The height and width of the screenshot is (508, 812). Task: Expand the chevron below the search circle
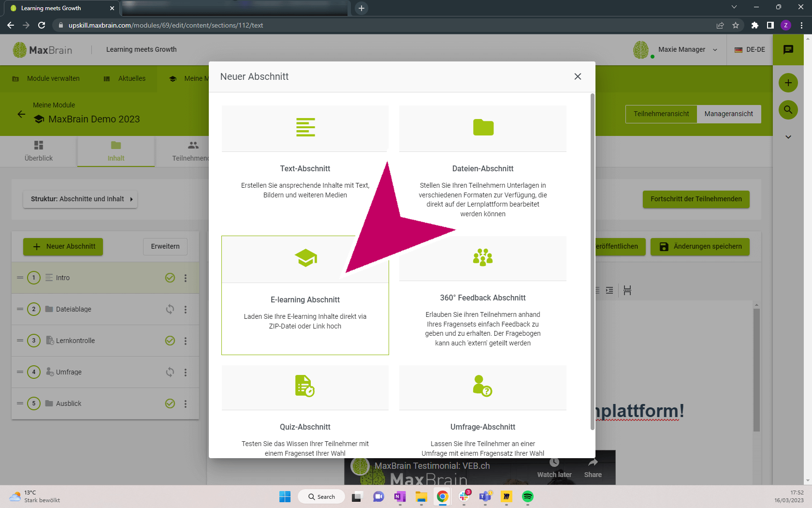click(788, 137)
